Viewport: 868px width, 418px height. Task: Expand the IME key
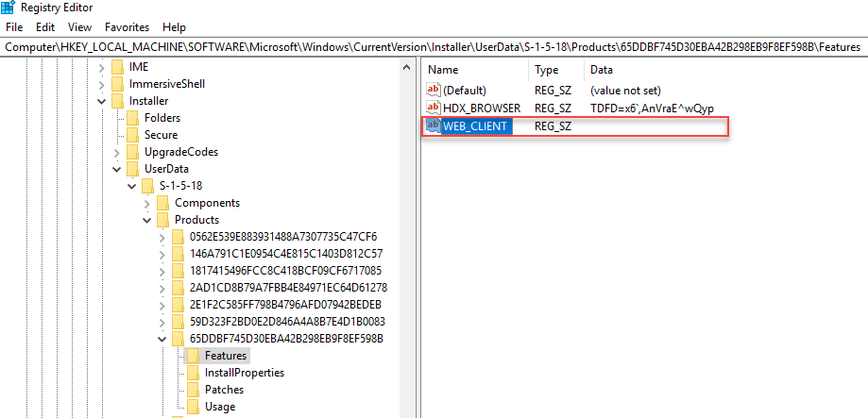pos(102,67)
